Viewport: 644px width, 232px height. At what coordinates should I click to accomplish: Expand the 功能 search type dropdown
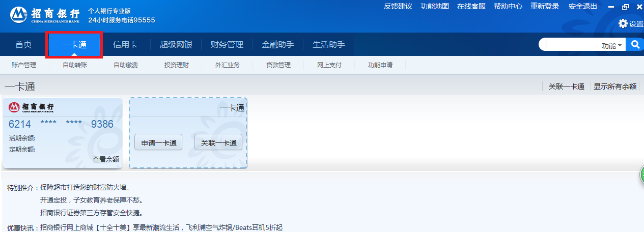(x=612, y=45)
